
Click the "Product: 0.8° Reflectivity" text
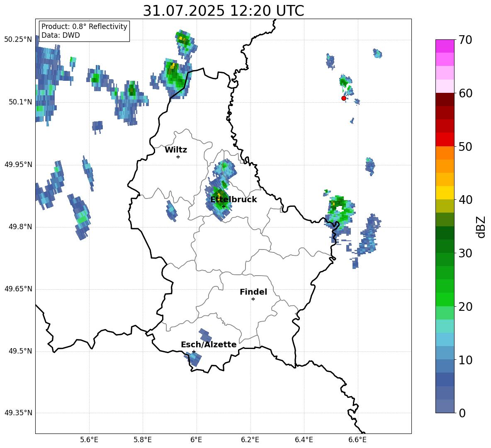pos(84,26)
